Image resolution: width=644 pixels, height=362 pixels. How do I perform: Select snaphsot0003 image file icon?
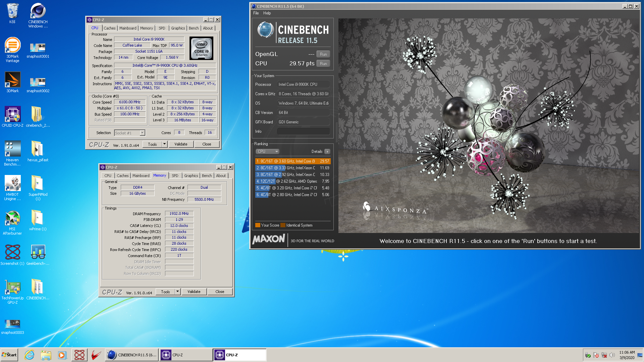(12, 326)
